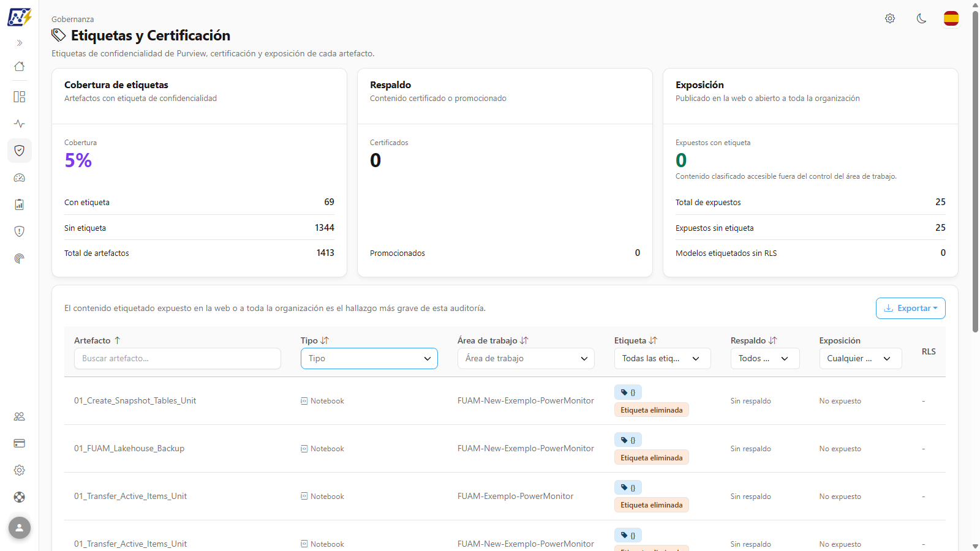Open the Tipo filter dropdown
Screen dimensions: 980x551
[369, 359]
